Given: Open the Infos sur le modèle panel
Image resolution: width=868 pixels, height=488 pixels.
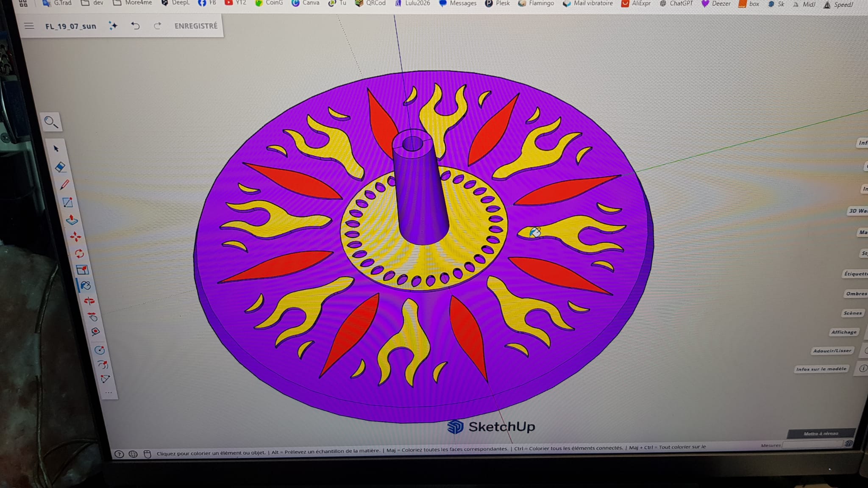Looking at the screenshot, I should tap(821, 369).
